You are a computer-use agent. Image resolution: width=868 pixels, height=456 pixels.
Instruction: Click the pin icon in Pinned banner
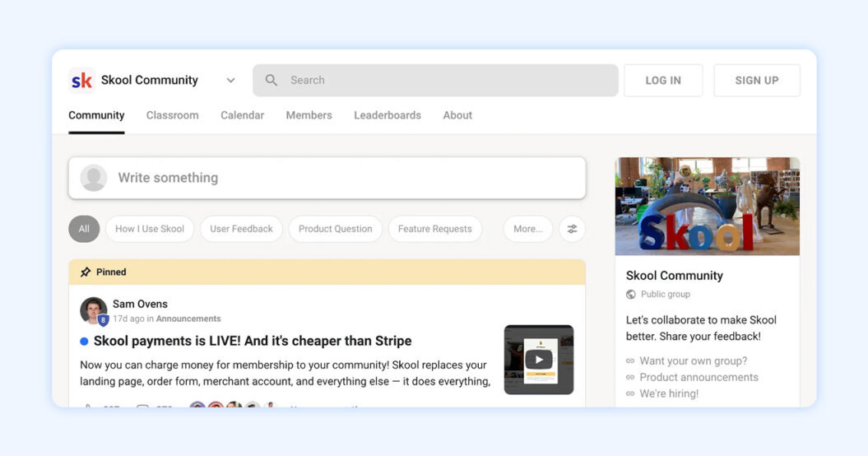(x=86, y=272)
